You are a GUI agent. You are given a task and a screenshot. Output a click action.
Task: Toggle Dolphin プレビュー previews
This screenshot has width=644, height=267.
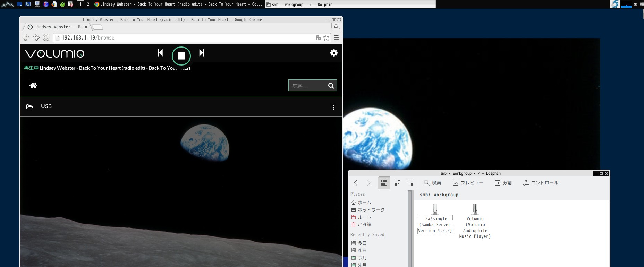click(x=468, y=183)
